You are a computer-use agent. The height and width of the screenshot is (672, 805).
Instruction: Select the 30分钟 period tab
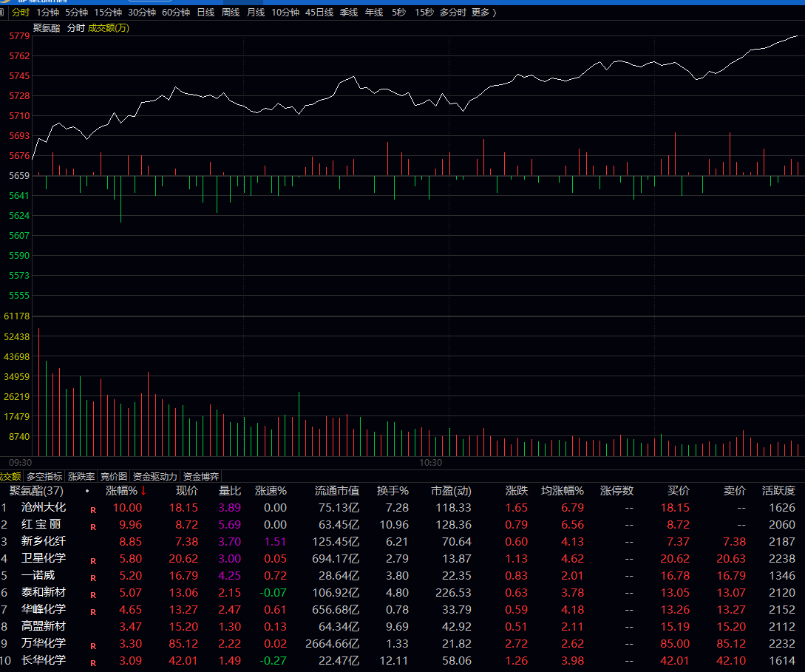pyautogui.click(x=142, y=13)
